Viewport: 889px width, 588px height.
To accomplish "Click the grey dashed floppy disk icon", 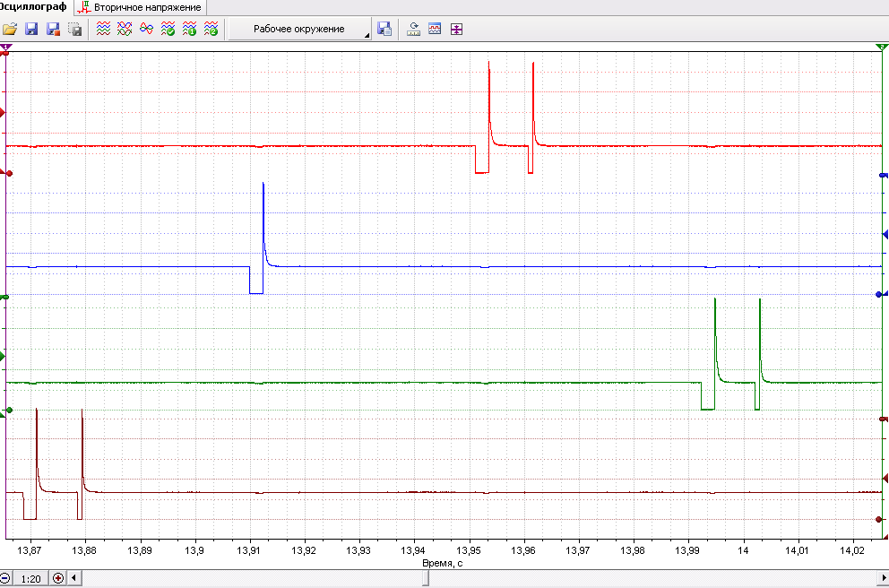I will 75,29.
